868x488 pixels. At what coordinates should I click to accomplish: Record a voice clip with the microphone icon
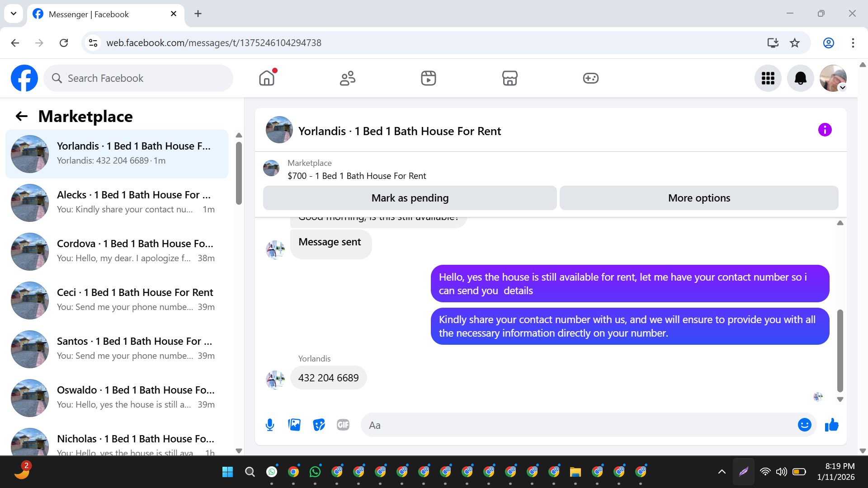[270, 425]
